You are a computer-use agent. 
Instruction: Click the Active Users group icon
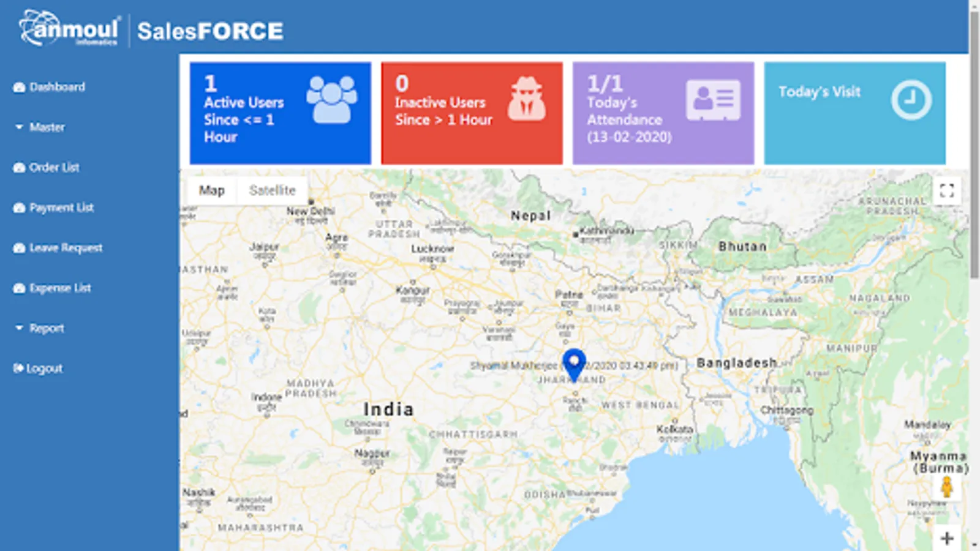331,99
